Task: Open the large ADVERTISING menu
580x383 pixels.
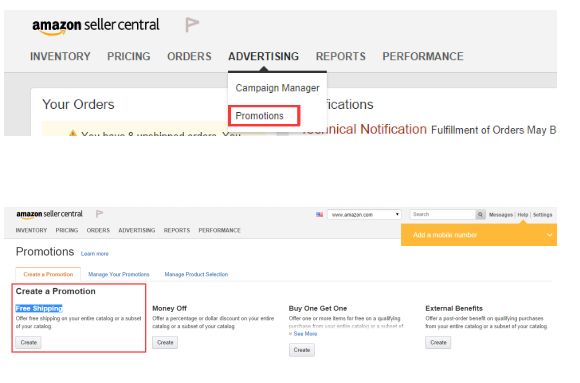Action: [263, 56]
